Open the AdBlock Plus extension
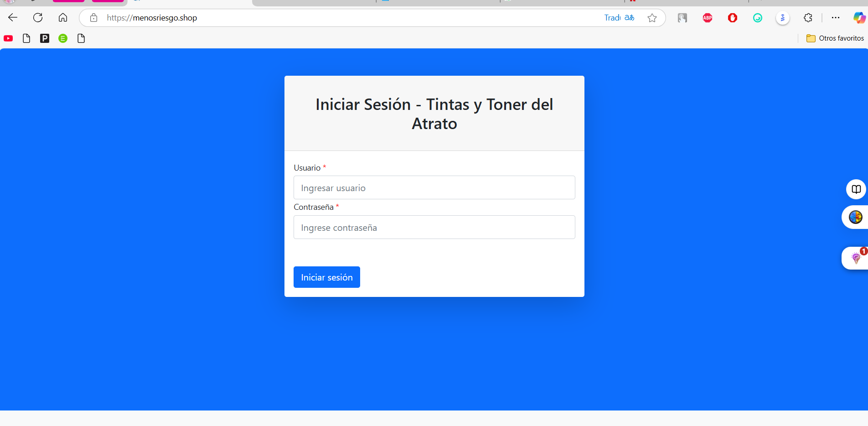The image size is (868, 426). pyautogui.click(x=707, y=18)
